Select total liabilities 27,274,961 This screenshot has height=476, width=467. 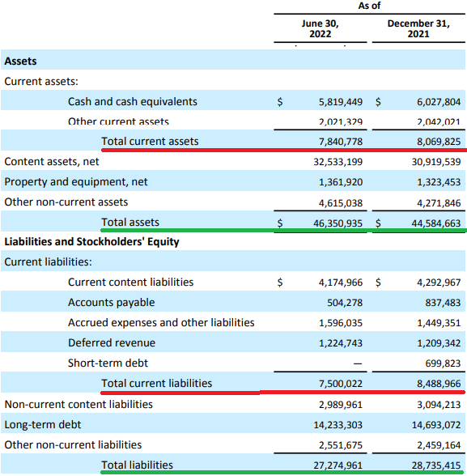[x=338, y=465]
